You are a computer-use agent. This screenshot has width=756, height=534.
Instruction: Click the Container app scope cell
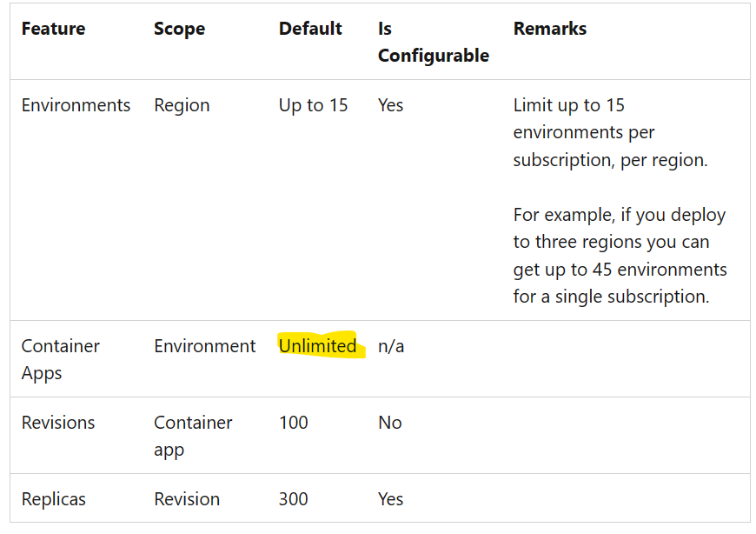193,436
